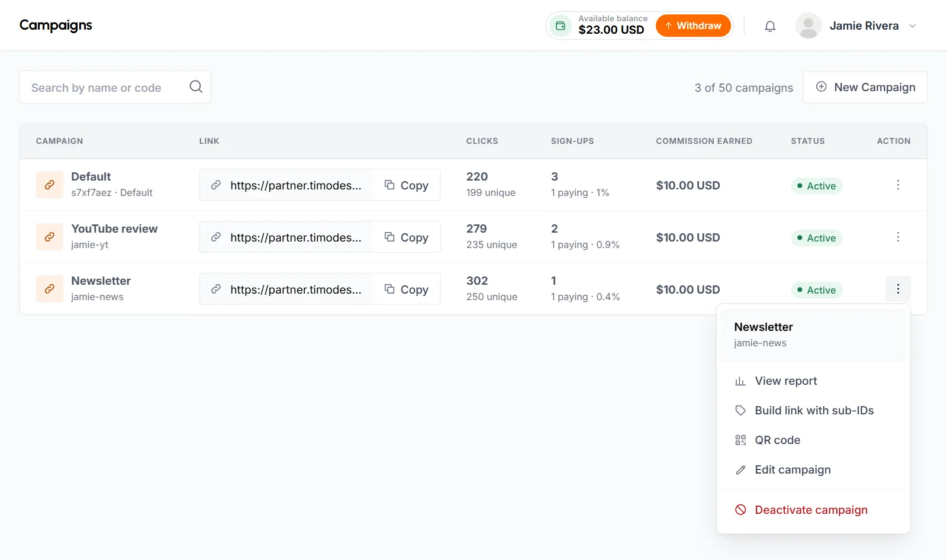Click the "1 paying · 0.9%" text

coord(585,244)
